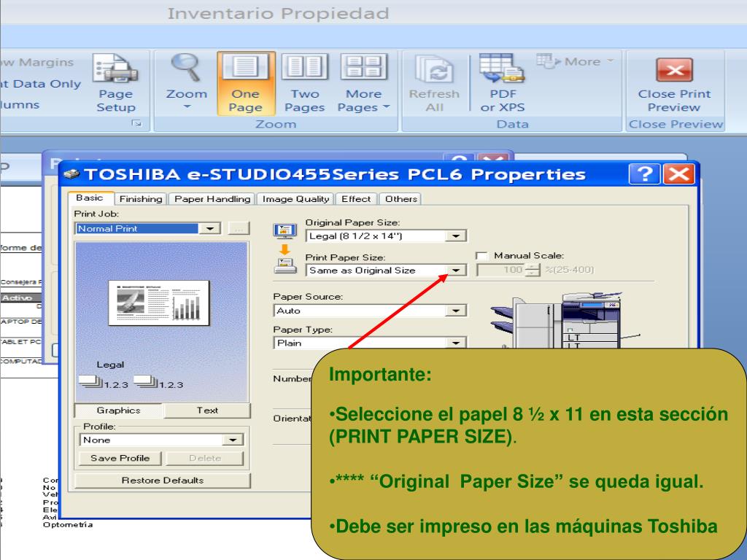Go to the Effect tab
The height and width of the screenshot is (560, 747).
point(356,198)
